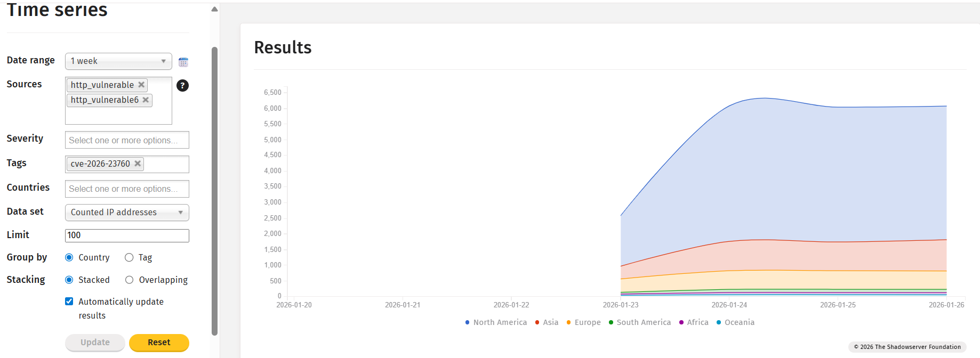This screenshot has width=980, height=358.
Task: Click the Sources help question mark icon
Action: (182, 85)
